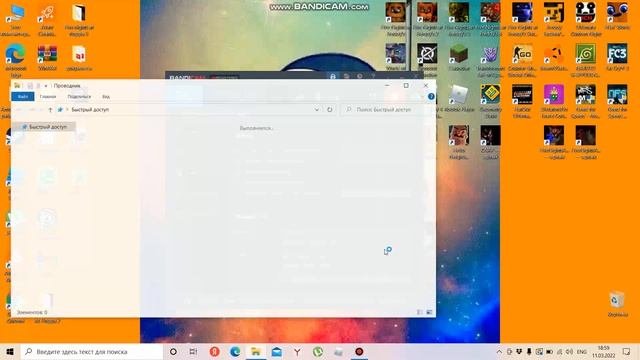Refresh the Explorer folder view
Image resolution: width=640 pixels, height=360 pixels.
329,110
